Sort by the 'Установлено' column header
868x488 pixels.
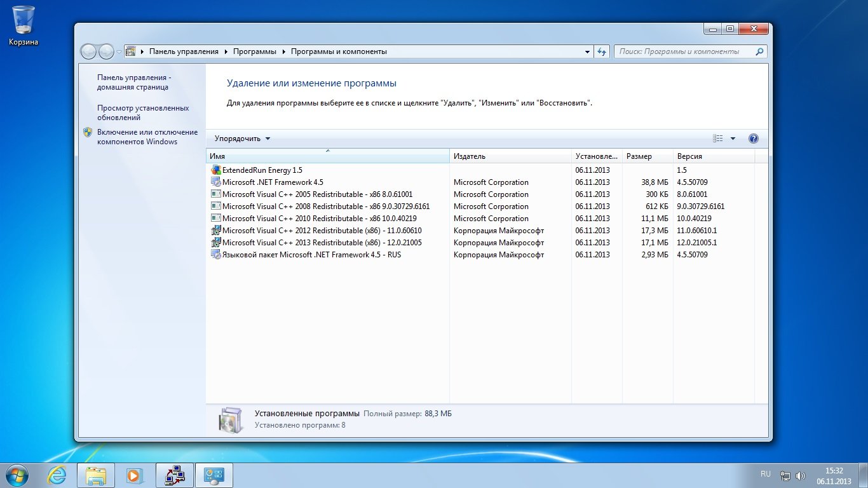597,156
